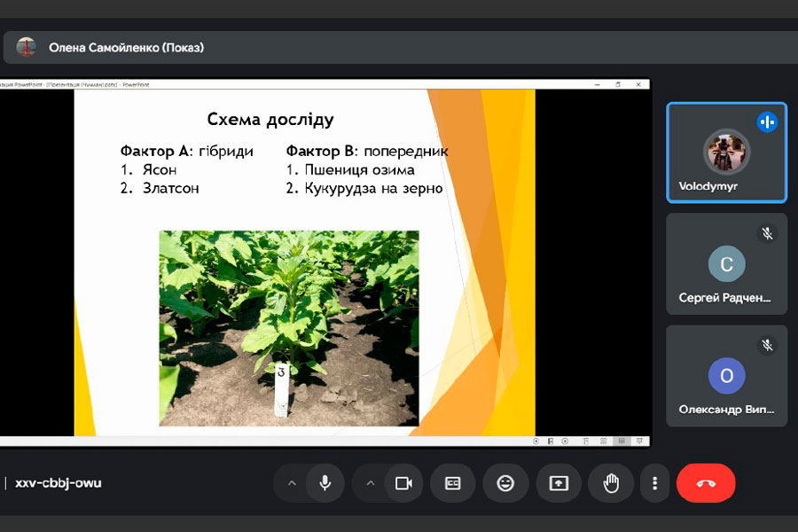Turn off the camera button
Image resolution: width=798 pixels, height=532 pixels.
403,483
